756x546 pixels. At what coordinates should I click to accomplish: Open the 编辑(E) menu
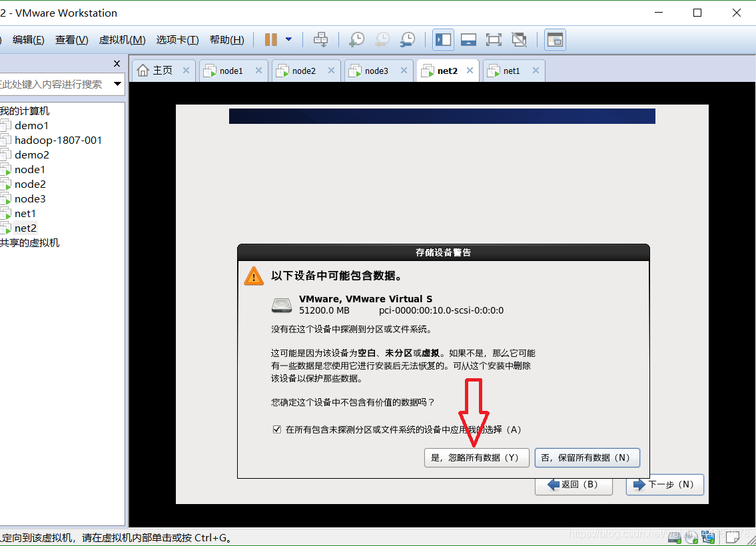coord(29,40)
